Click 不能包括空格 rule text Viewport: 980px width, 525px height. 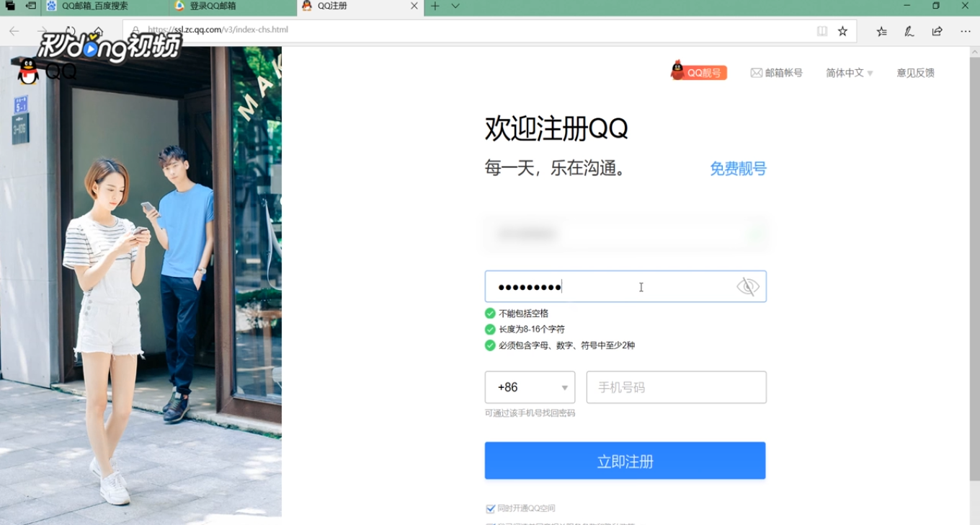click(523, 314)
